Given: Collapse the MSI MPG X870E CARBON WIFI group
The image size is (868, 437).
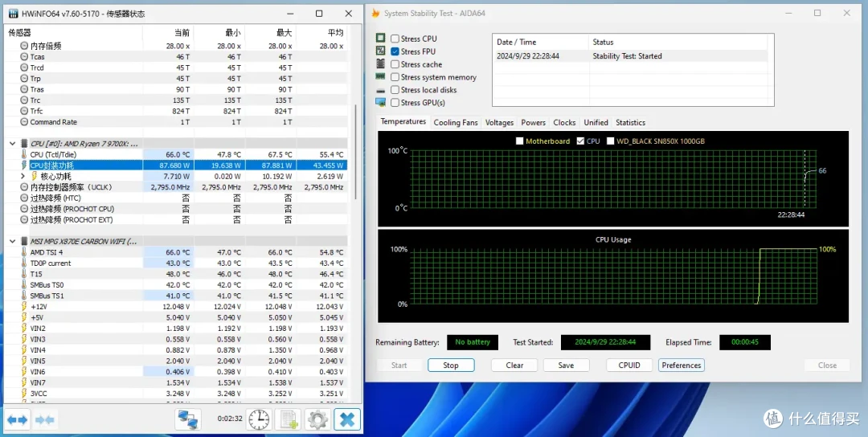Looking at the screenshot, I should [12, 241].
